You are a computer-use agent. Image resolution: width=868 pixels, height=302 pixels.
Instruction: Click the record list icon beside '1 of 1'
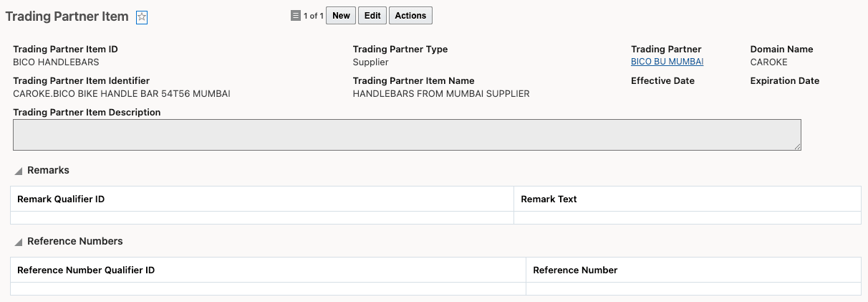pyautogui.click(x=296, y=15)
